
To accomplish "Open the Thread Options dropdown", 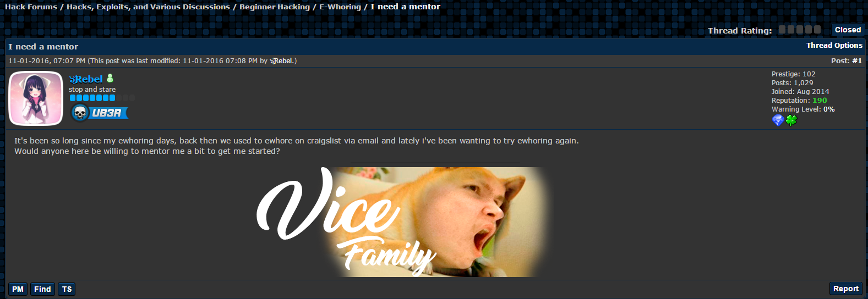I will pyautogui.click(x=834, y=46).
